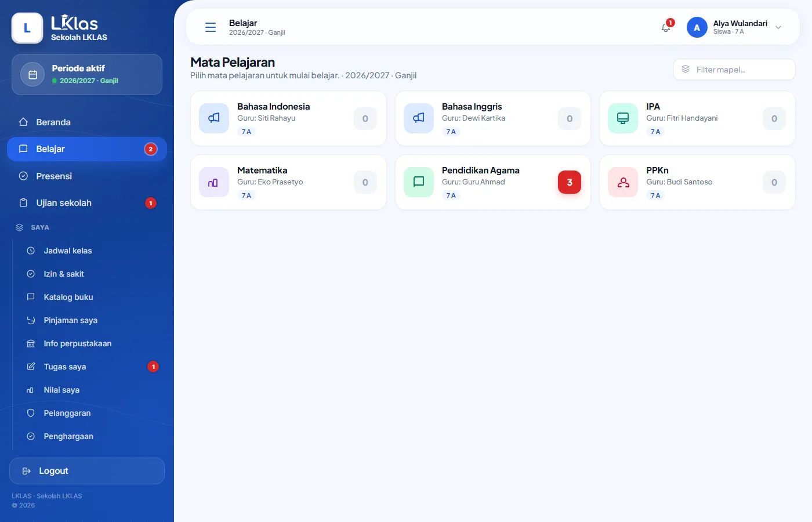Click the 7A tag on Bahasa Inggris

click(x=451, y=132)
